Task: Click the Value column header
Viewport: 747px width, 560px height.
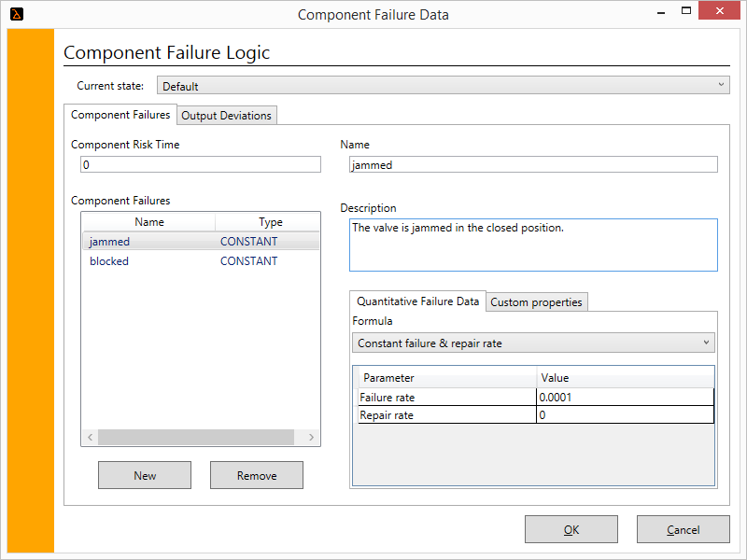Action: (x=625, y=378)
